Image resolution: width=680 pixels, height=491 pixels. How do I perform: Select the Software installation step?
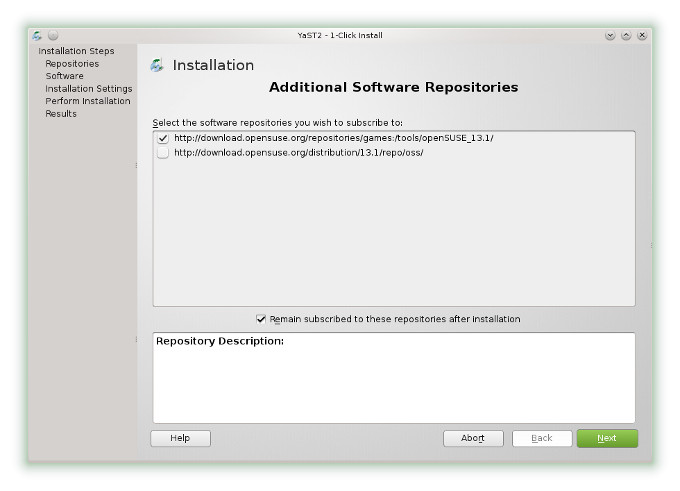(64, 76)
